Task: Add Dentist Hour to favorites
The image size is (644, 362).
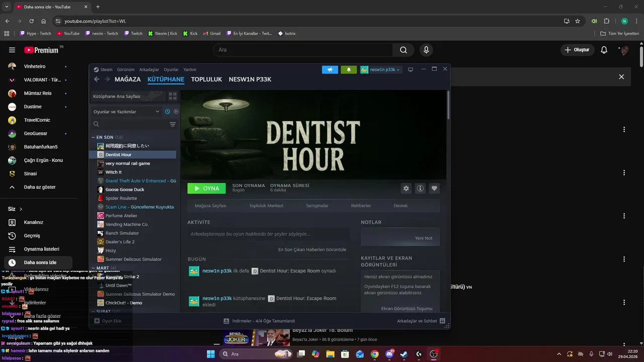Action: (435, 188)
